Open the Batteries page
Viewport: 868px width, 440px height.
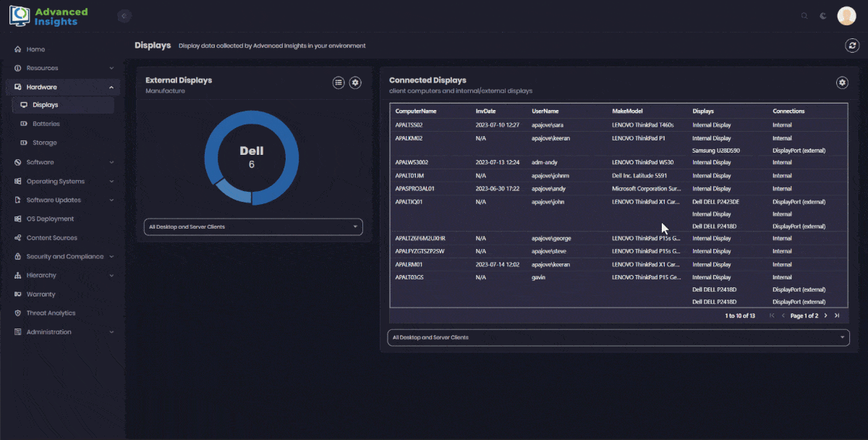(x=64, y=124)
